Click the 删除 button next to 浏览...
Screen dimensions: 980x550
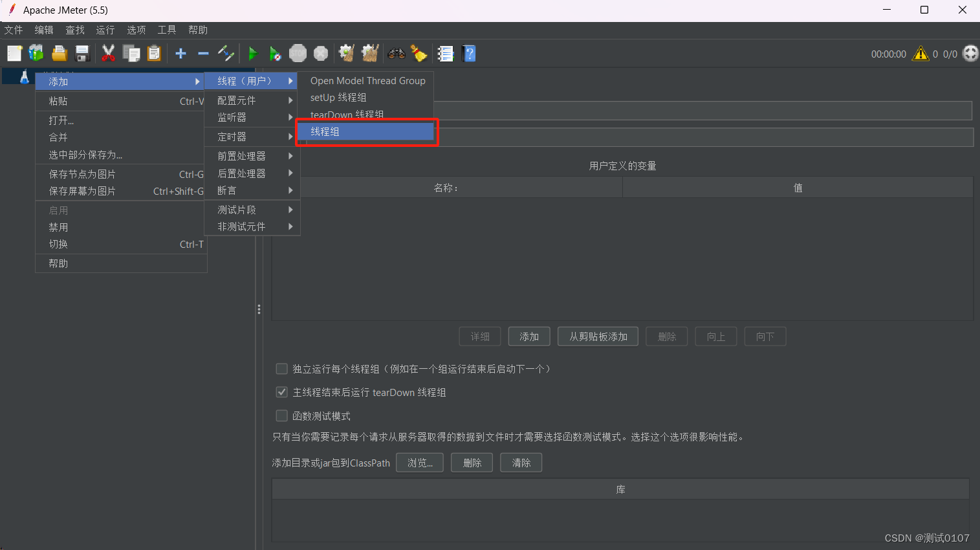click(472, 463)
